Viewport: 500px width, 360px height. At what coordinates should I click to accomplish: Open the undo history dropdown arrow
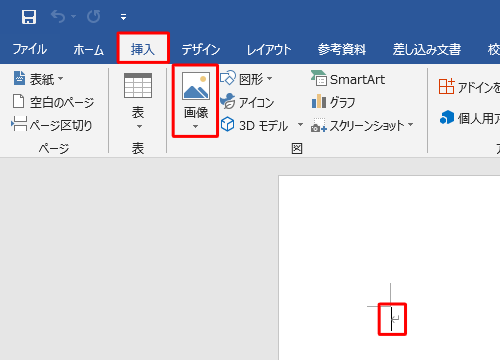coord(74,16)
